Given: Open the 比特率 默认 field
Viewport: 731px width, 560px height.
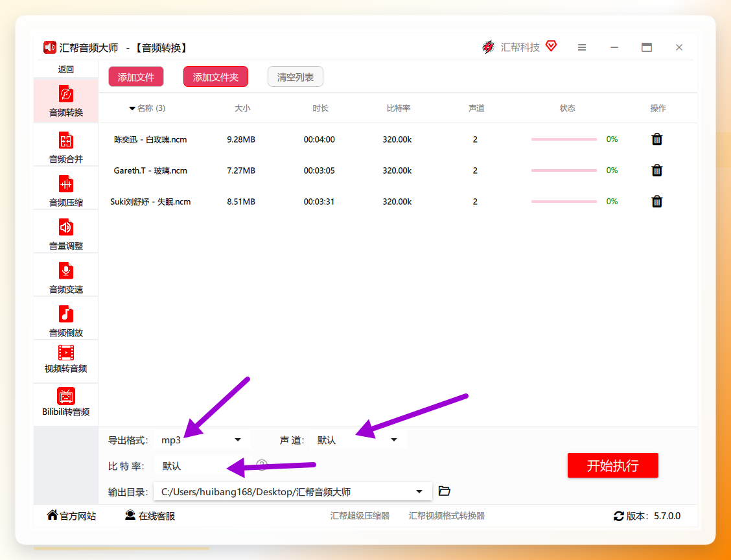Looking at the screenshot, I should pyautogui.click(x=202, y=466).
